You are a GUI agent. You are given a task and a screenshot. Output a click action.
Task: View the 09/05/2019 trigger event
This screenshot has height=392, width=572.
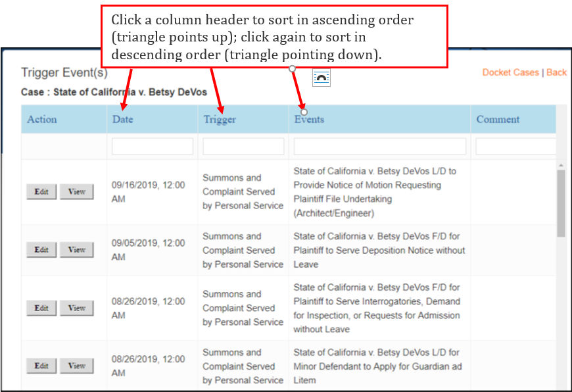pyautogui.click(x=77, y=250)
